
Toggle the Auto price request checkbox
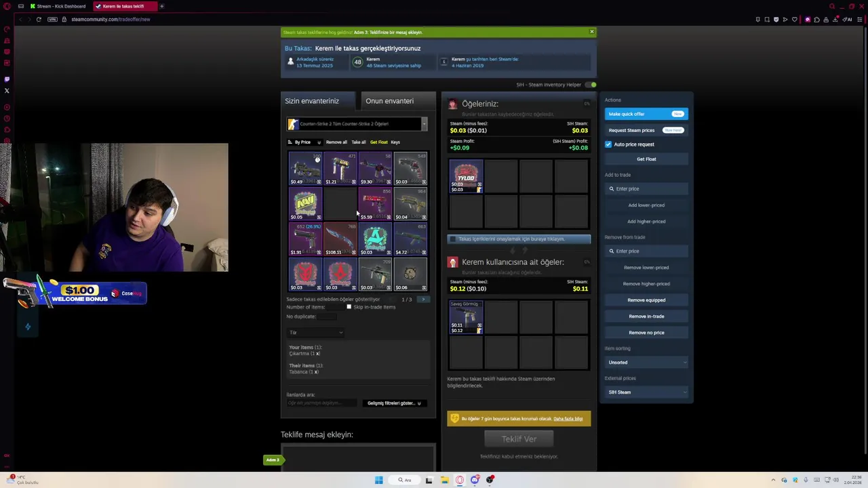coord(608,144)
